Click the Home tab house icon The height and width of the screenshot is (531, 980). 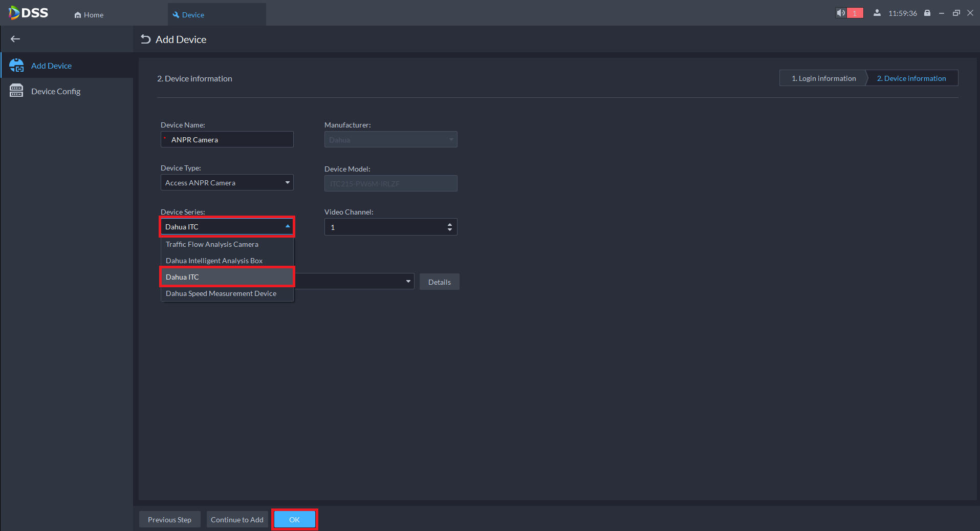[x=78, y=15]
